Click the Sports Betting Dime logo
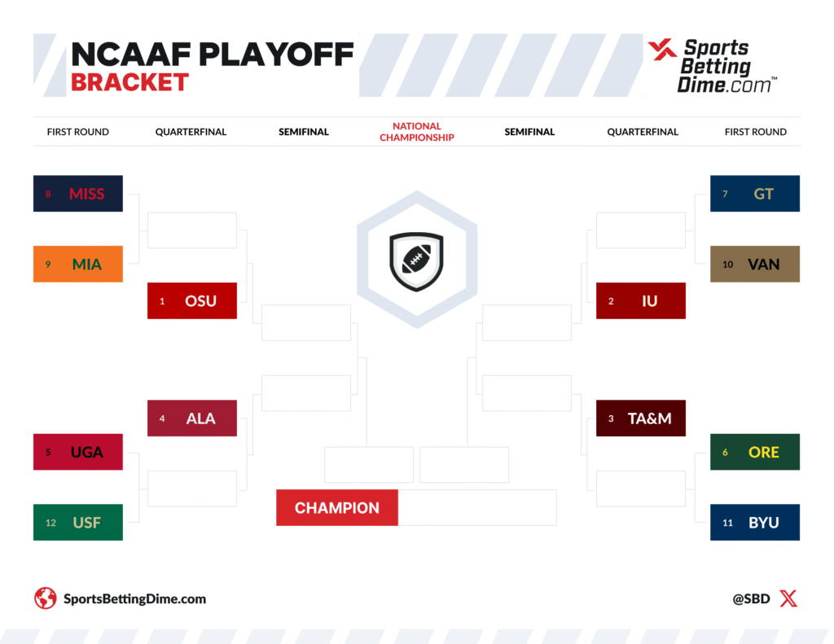834x644 pixels. coord(711,65)
